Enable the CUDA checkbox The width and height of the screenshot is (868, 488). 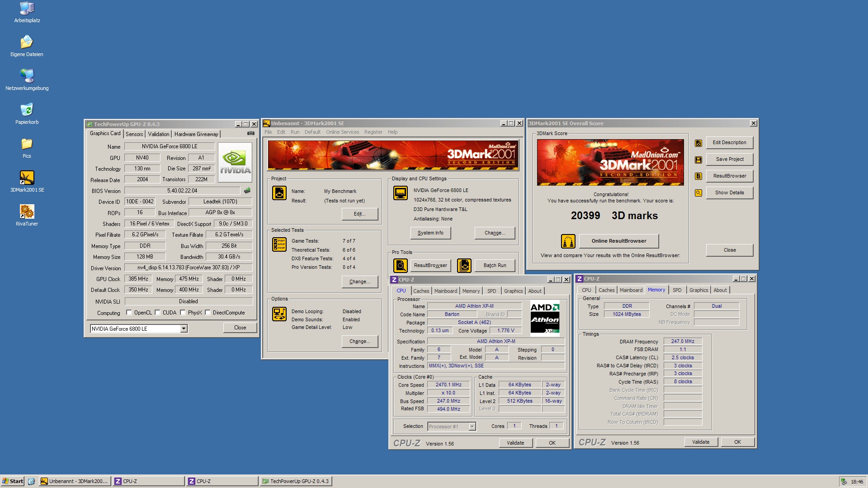(157, 312)
